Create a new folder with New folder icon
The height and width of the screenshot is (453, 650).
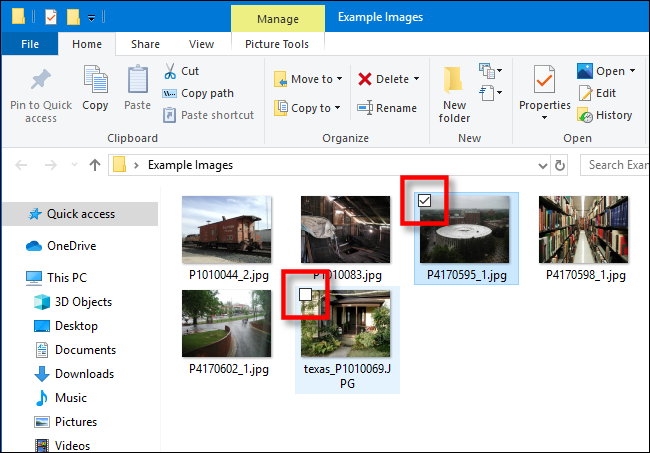(x=454, y=83)
